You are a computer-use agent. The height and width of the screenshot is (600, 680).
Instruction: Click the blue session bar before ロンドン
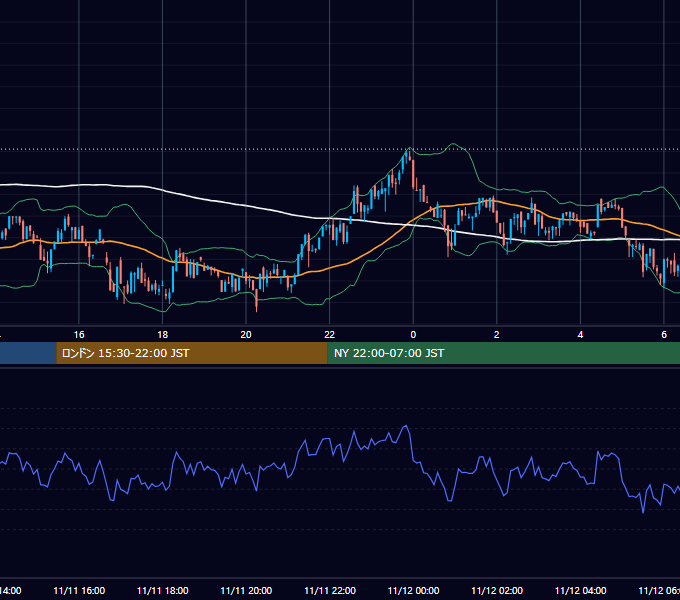[28, 353]
